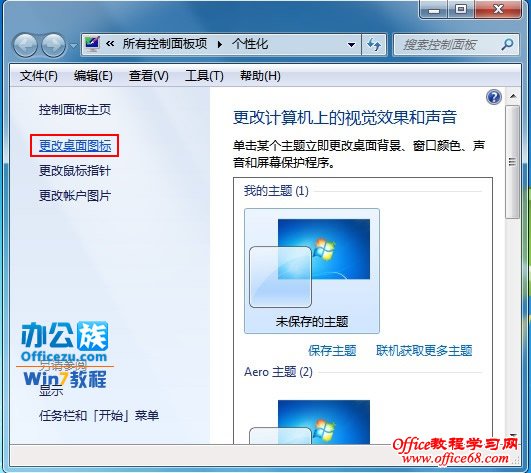Expand the address bar history dropdown arrow
This screenshot has height=473, width=531.
pyautogui.click(x=352, y=44)
